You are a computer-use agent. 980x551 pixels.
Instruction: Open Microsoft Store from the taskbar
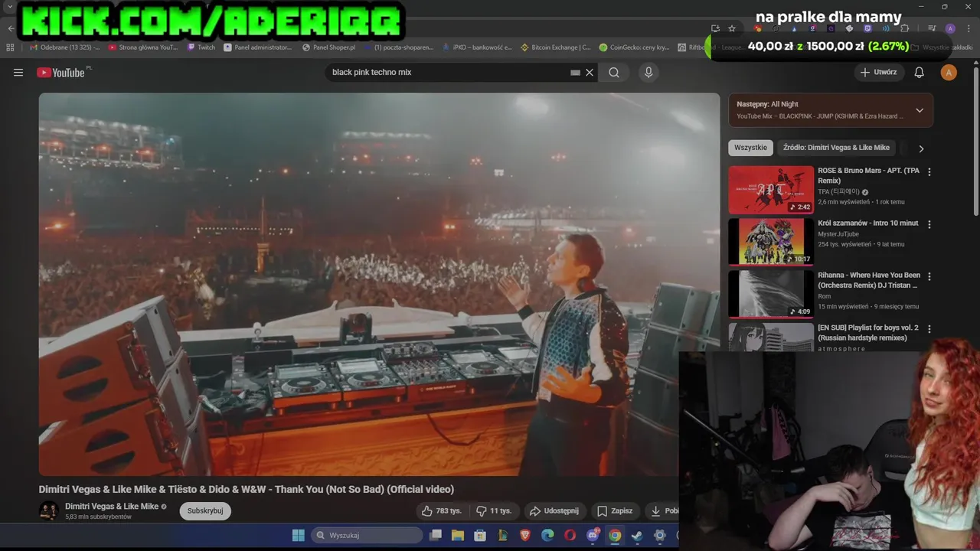coord(480,535)
